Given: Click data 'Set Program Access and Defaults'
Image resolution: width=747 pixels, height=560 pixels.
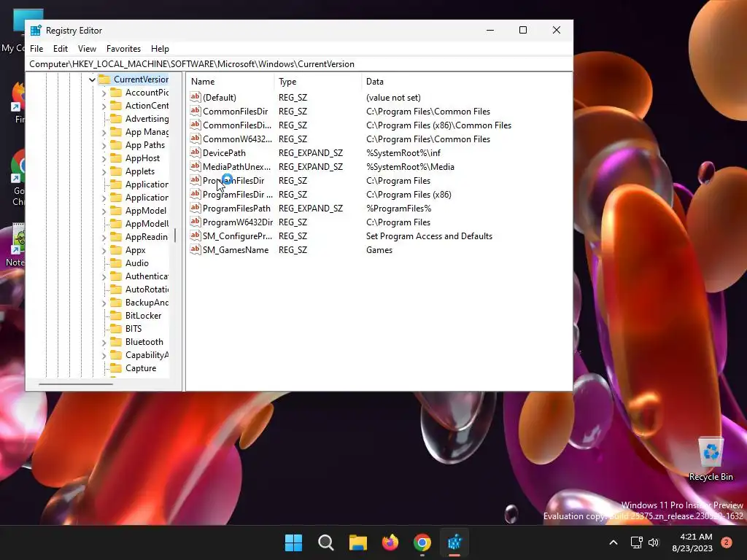Looking at the screenshot, I should coord(429,236).
